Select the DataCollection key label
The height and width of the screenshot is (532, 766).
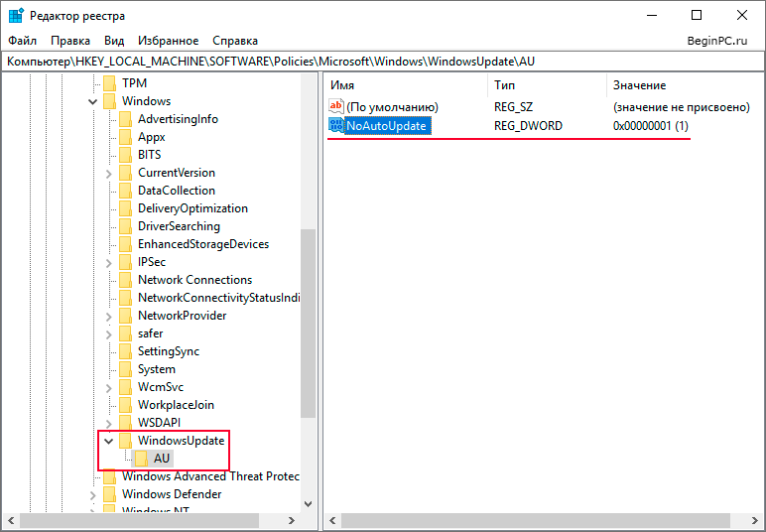[x=177, y=191]
